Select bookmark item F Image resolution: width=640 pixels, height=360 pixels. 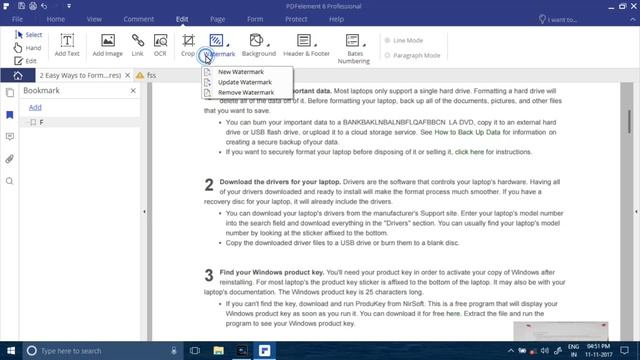(x=41, y=122)
